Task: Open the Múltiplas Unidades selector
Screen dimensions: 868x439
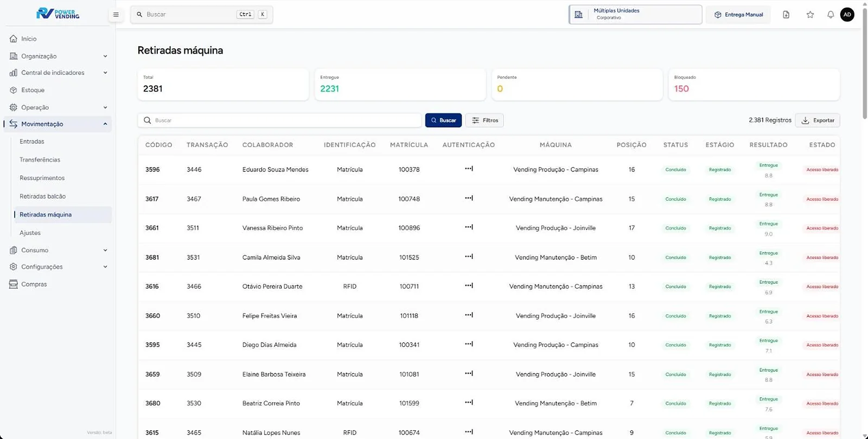Action: tap(635, 15)
